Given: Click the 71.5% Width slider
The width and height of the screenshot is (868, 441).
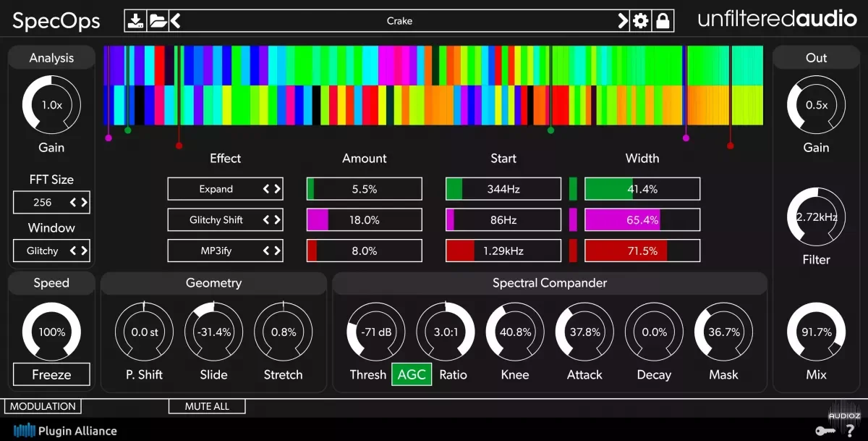Looking at the screenshot, I should (642, 251).
